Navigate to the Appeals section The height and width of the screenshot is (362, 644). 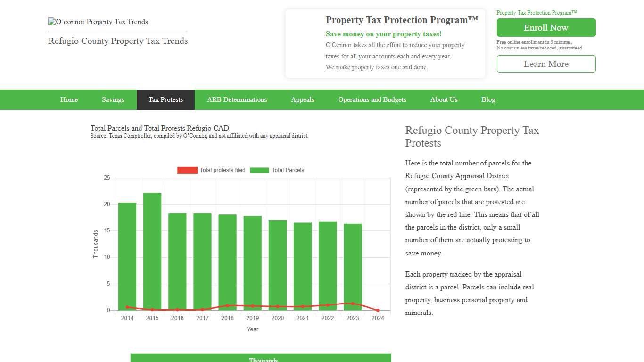pos(302,99)
